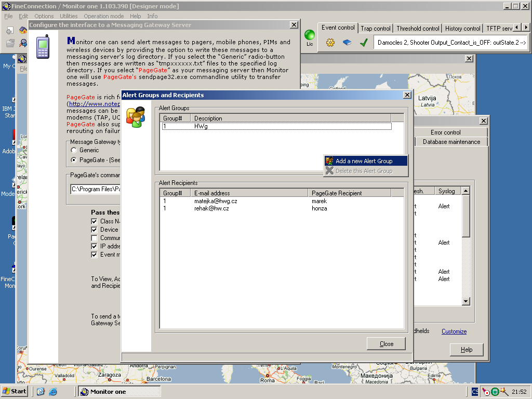Click the magnifier search toolbar icon
Image resolution: width=532 pixels, height=399 pixels.
point(23,43)
